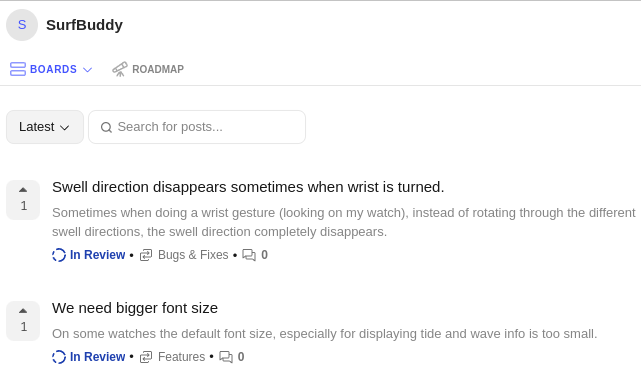
Task: Expand the Boards chevron menu
Action: coord(87,70)
